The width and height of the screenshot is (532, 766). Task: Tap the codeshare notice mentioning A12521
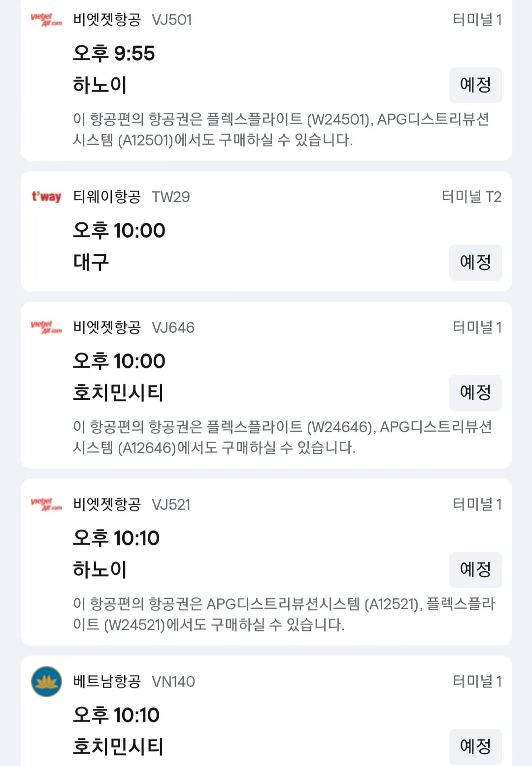coord(284,614)
